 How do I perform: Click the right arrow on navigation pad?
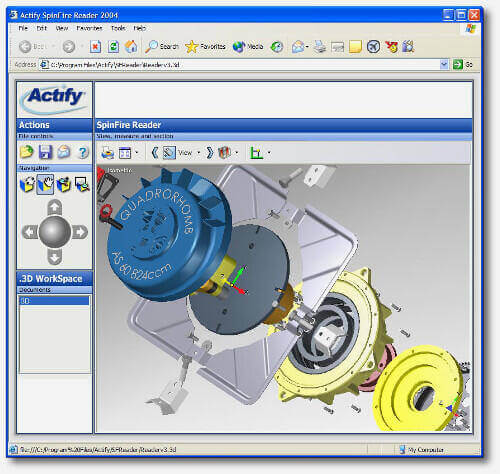tap(80, 232)
